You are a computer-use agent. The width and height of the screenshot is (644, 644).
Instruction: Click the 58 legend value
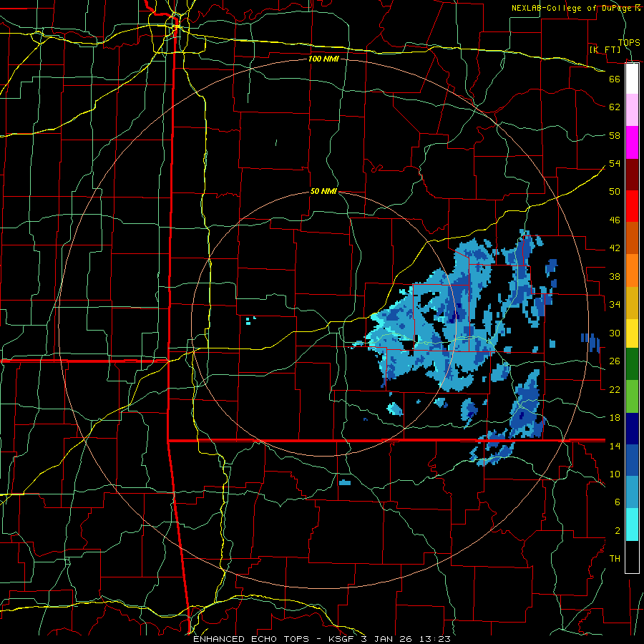tap(615, 135)
